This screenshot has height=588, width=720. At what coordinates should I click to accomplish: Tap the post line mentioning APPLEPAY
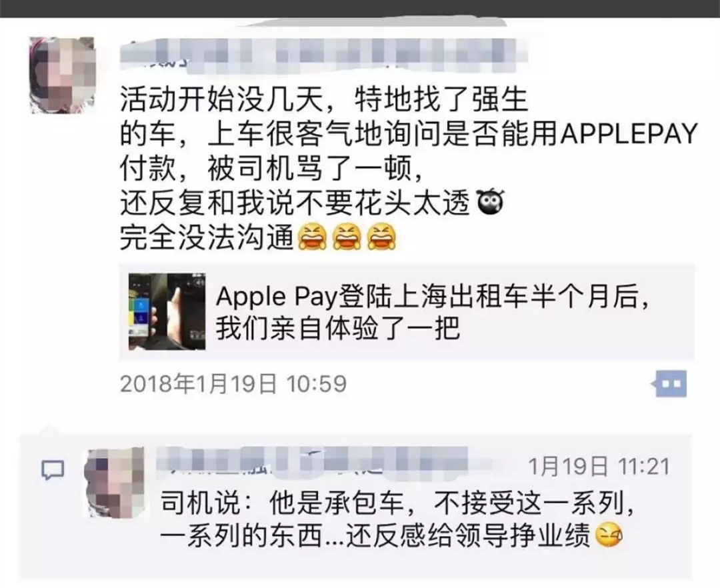[409, 134]
